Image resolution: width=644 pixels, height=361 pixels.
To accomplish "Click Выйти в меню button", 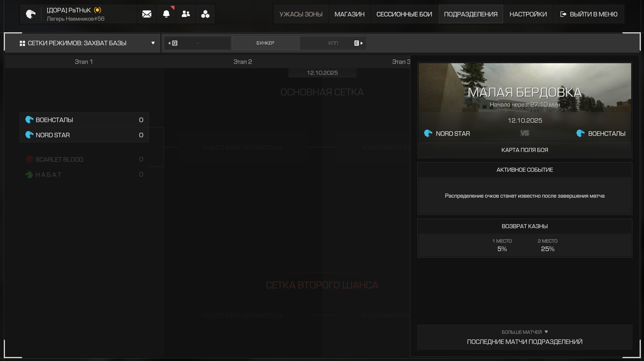I will coord(588,14).
